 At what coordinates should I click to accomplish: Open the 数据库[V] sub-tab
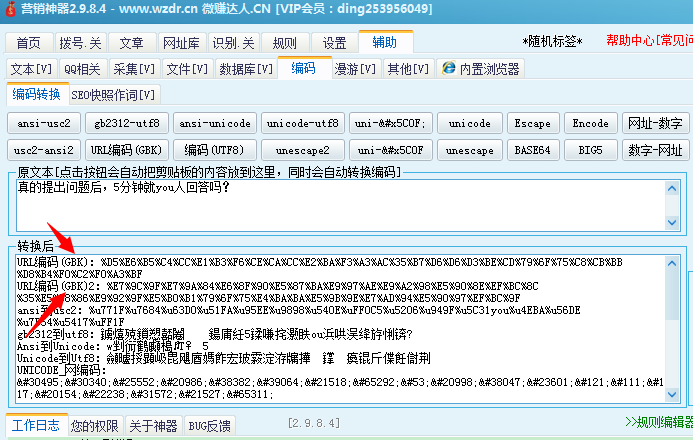pyautogui.click(x=246, y=69)
